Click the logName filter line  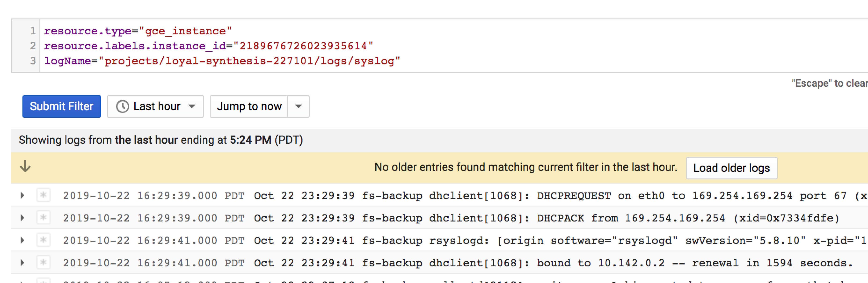[x=222, y=61]
